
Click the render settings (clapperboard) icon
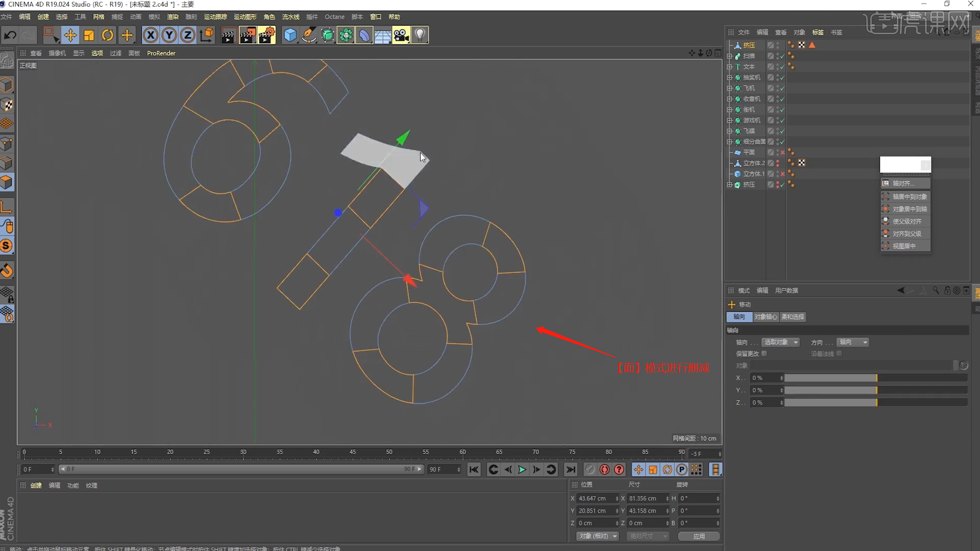[x=267, y=35]
